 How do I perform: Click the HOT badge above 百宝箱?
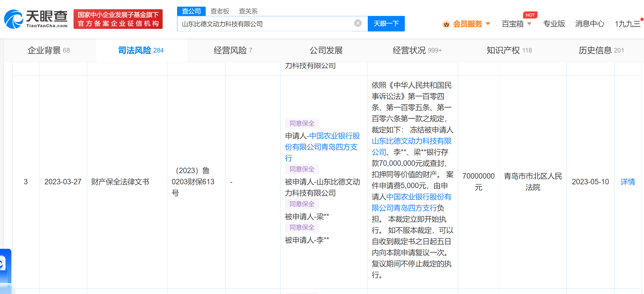(x=530, y=15)
